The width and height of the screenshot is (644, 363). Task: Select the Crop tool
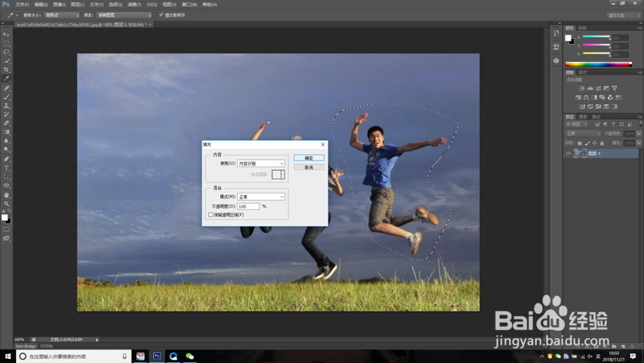pos(6,70)
